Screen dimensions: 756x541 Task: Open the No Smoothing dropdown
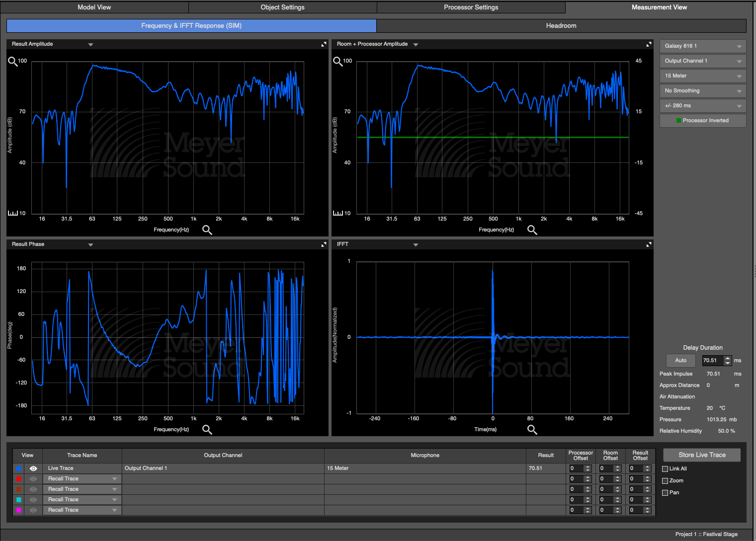703,91
